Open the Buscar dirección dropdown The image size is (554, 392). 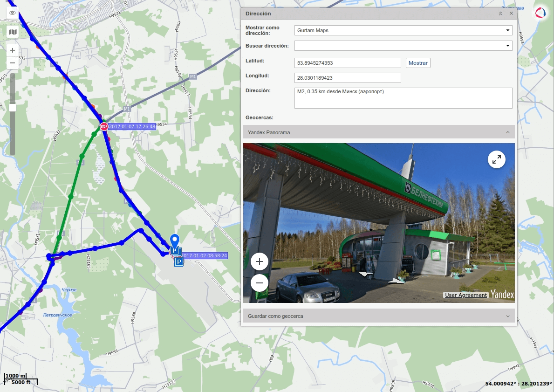(508, 46)
